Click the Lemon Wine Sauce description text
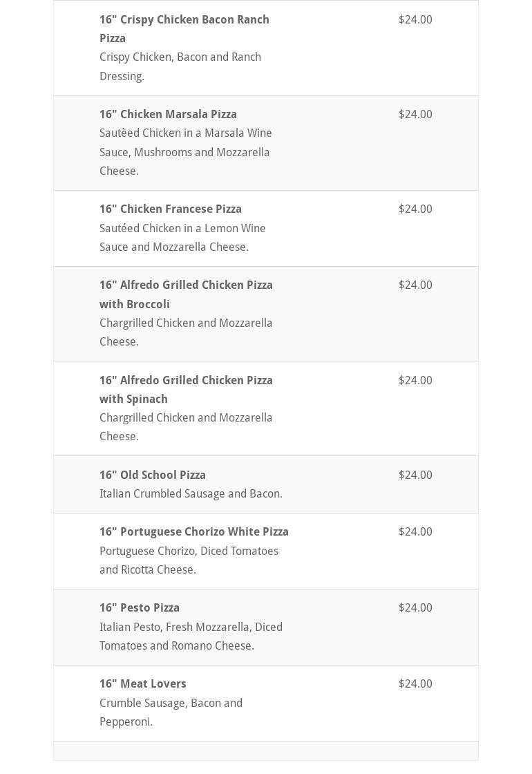Viewport: 532px width, 774px height. (182, 237)
